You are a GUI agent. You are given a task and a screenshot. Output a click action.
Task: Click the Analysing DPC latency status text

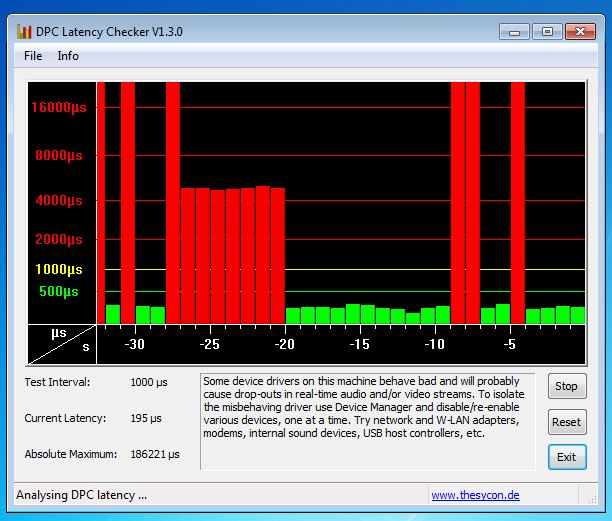click(82, 495)
